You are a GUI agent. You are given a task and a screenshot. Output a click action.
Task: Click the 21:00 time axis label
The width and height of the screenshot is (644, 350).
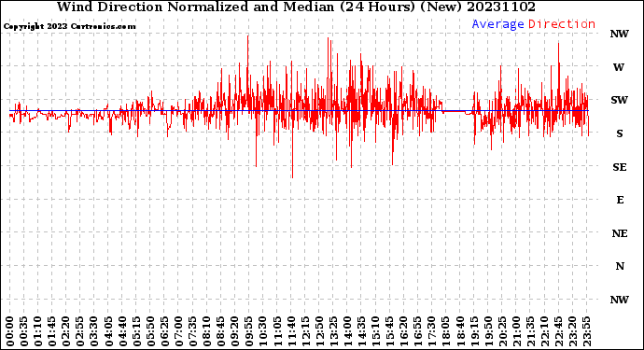[x=516, y=331]
